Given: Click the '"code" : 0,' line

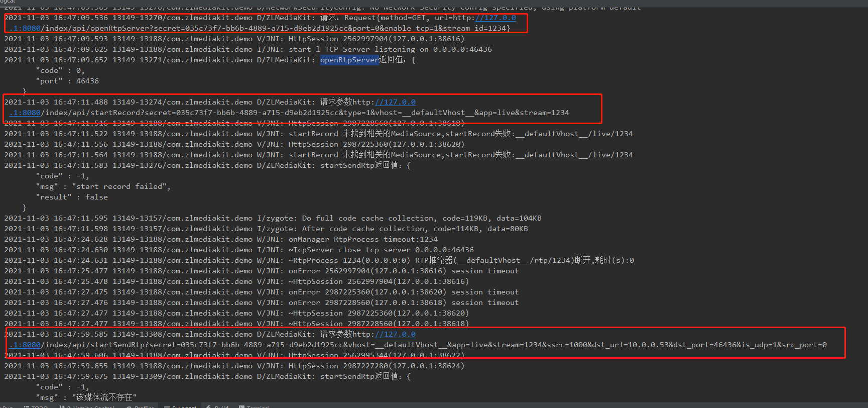Looking at the screenshot, I should [x=60, y=70].
